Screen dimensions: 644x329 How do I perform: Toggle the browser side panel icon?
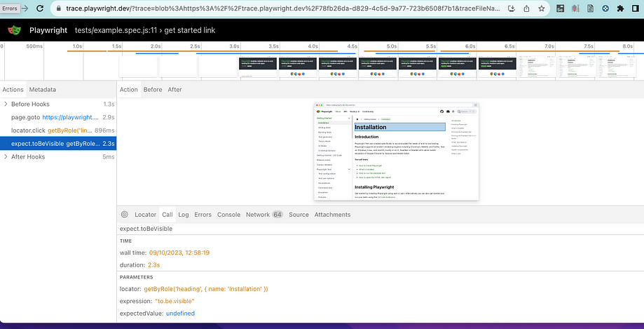click(636, 8)
